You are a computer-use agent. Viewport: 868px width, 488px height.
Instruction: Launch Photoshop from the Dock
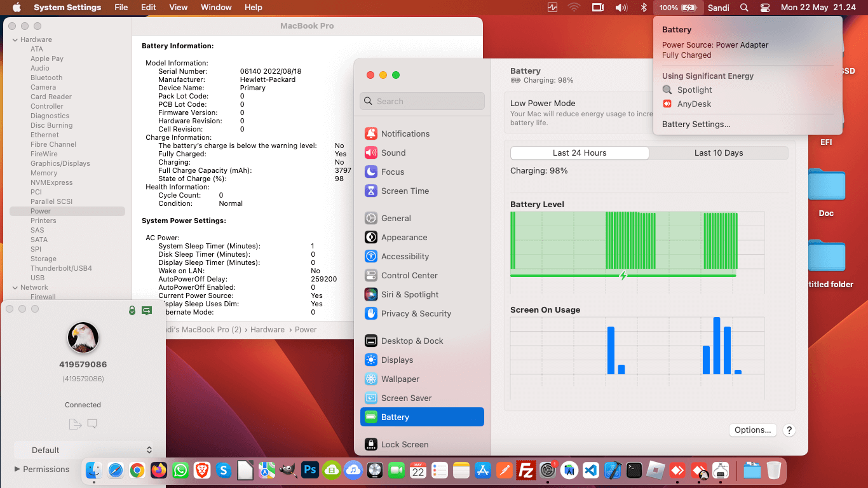pyautogui.click(x=309, y=470)
